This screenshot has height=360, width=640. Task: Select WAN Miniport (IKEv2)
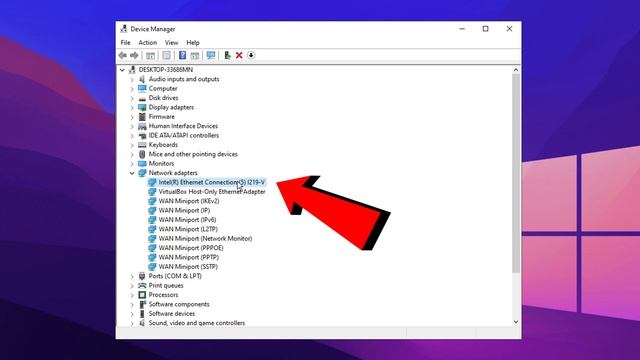tap(189, 201)
